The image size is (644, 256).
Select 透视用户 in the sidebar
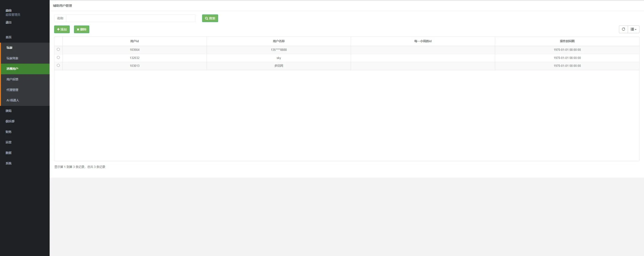click(x=25, y=69)
